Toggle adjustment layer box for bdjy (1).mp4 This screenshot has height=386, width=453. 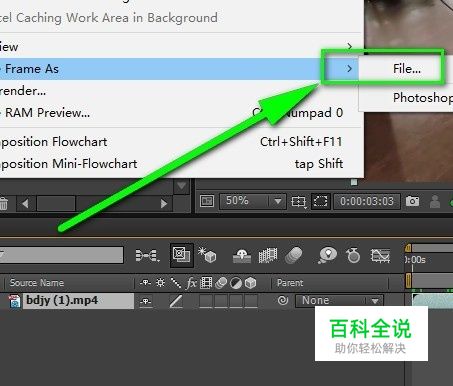236,301
